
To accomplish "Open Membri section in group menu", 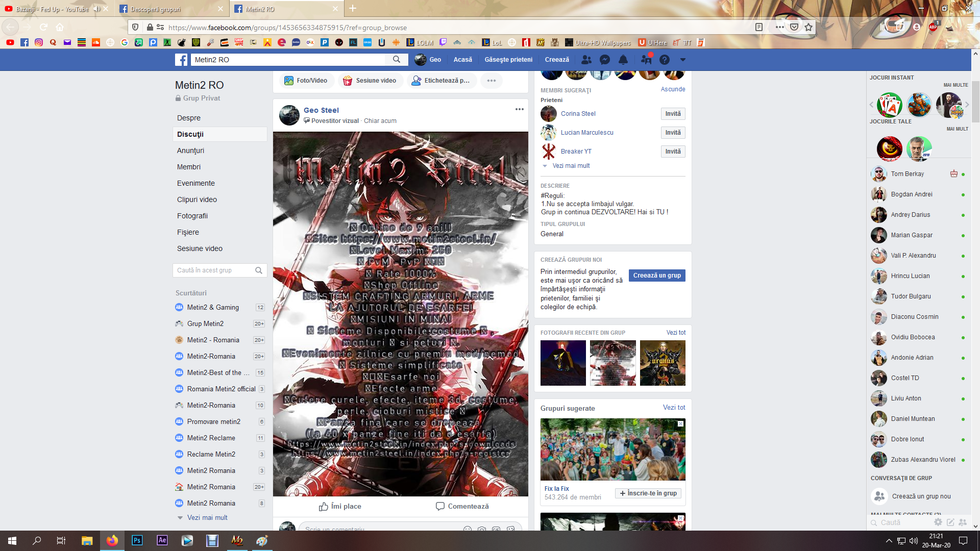I will coord(189,167).
